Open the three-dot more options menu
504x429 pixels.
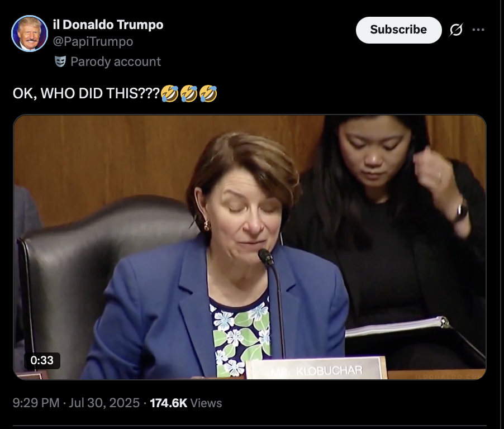tap(478, 30)
